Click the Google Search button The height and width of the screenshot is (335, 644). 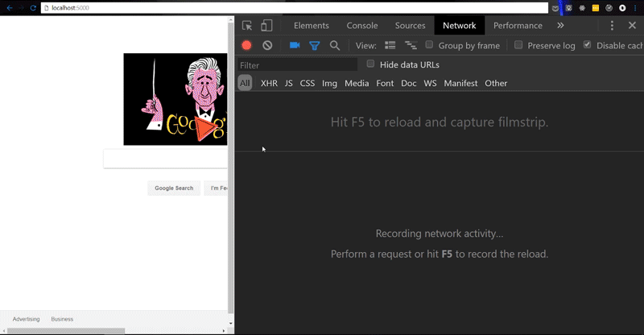[174, 188]
